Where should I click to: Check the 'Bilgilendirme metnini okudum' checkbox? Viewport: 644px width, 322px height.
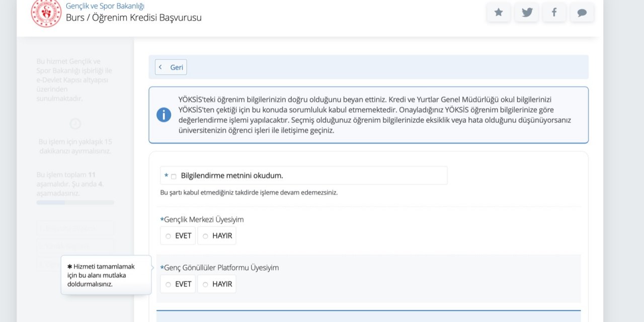pos(174,176)
